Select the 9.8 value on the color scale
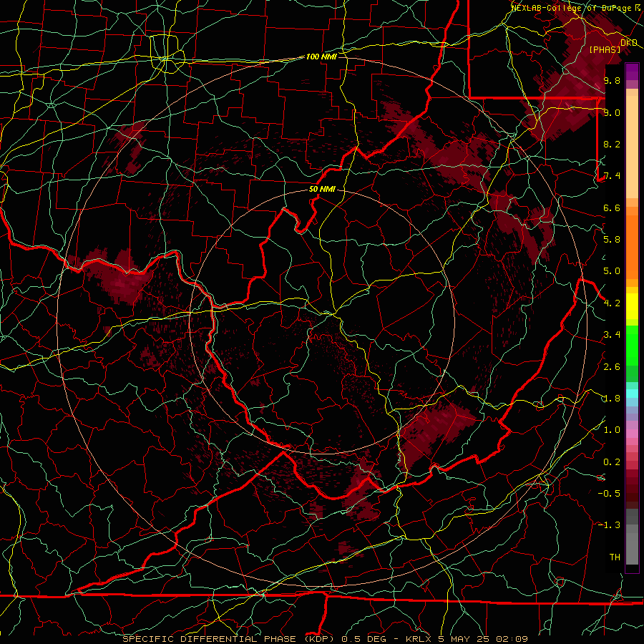Viewport: 644px width, 644px height. click(612, 80)
